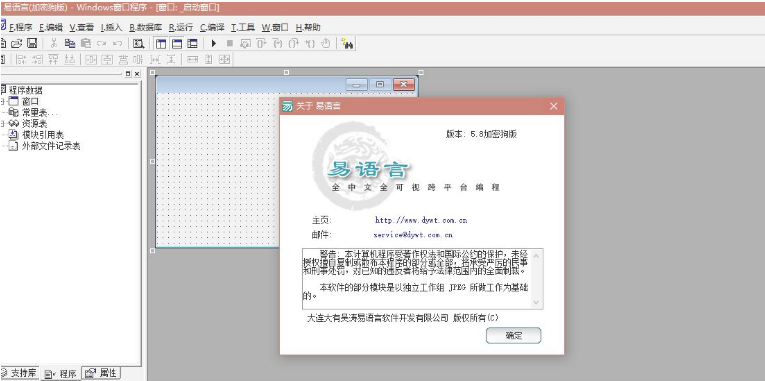The width and height of the screenshot is (765, 381).
Task: Click 确定 in the About dialog
Action: coord(514,336)
